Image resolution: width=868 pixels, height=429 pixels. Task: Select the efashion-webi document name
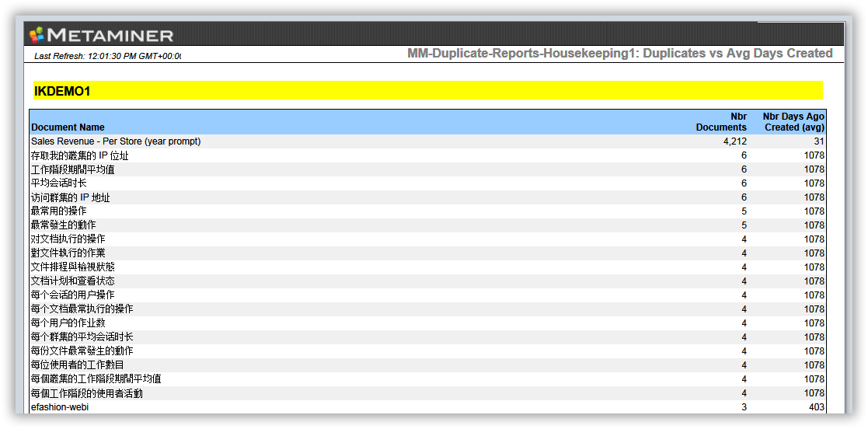[x=60, y=407]
